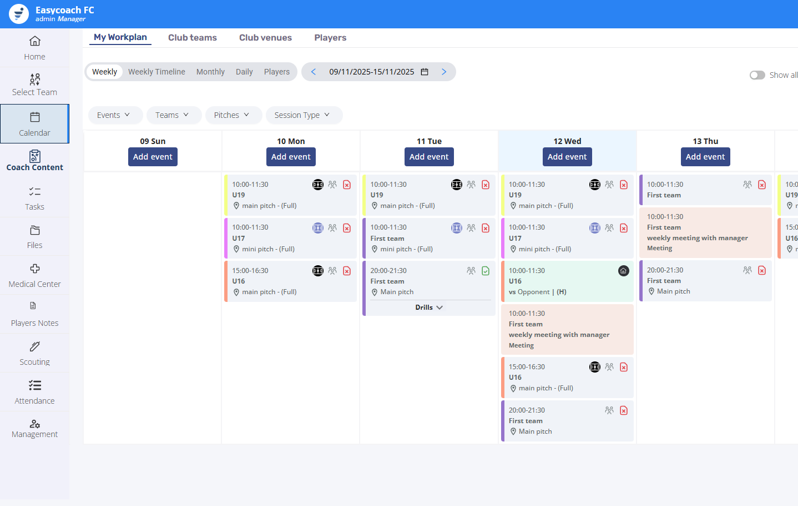Select the Daily view
Screen dimensions: 798x506
coord(244,72)
